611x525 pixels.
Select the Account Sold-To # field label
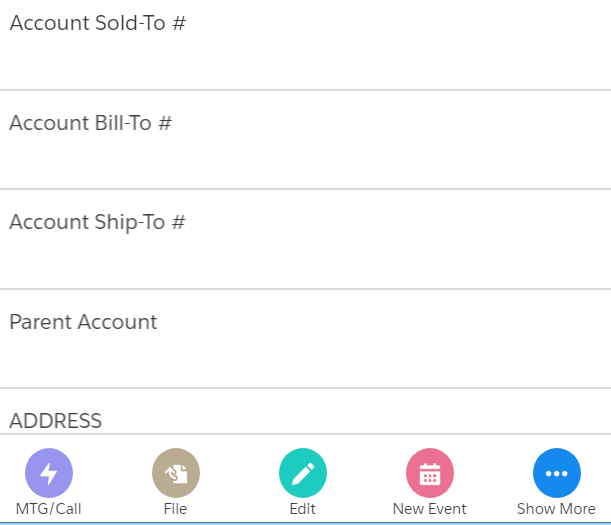coord(98,23)
